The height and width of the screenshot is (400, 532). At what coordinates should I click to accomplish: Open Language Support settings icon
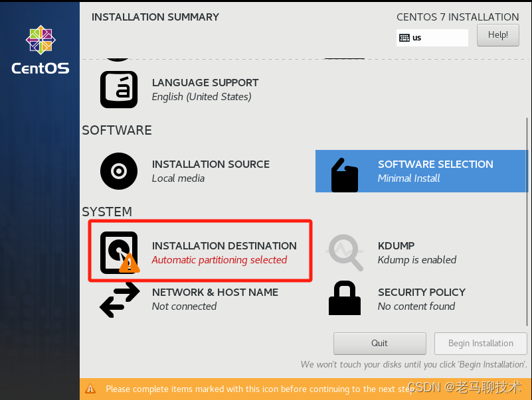point(119,90)
